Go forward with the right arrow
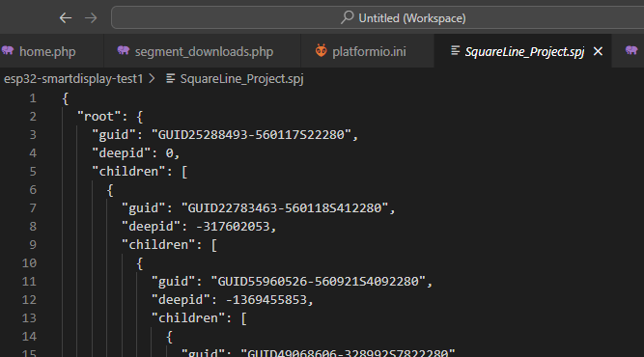Screen dimensions: 644x357 click(x=91, y=18)
